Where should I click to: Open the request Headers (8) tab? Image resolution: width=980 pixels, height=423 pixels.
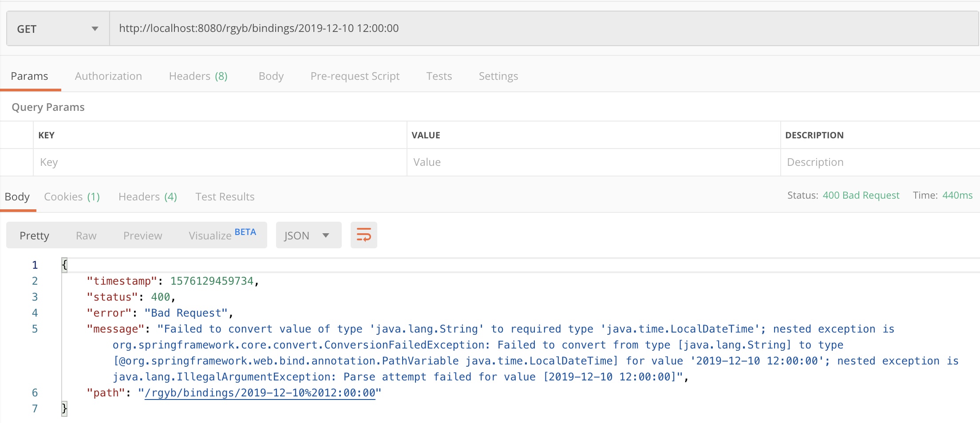pos(198,76)
